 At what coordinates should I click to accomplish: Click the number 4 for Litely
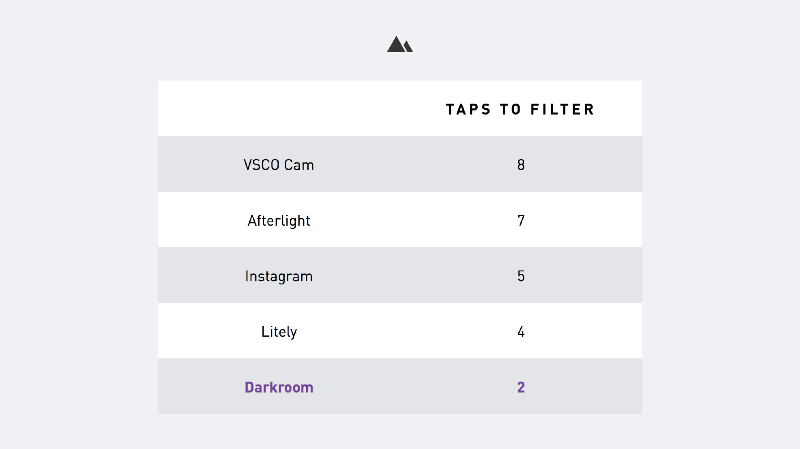[x=521, y=332]
